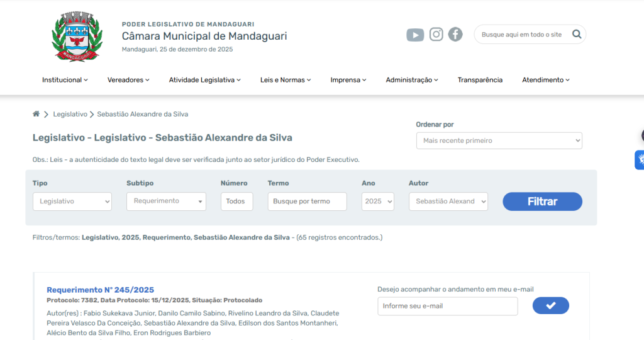The image size is (644, 340).
Task: Open the Facebook page icon
Action: tap(455, 35)
